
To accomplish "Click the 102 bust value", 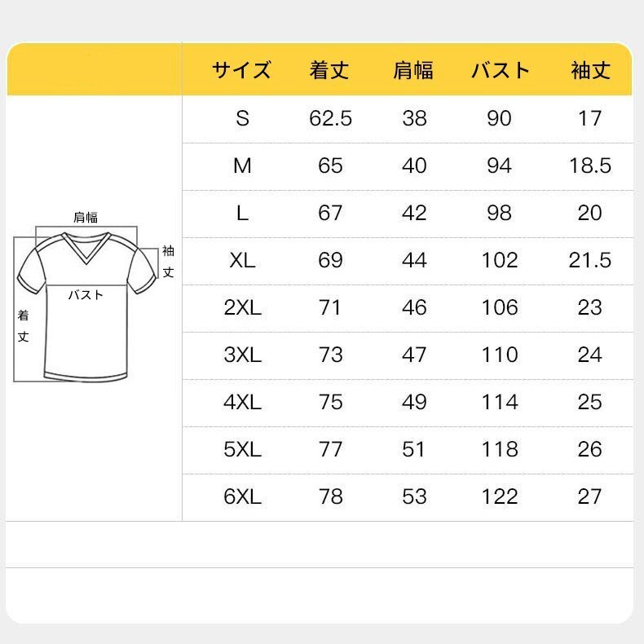I will [500, 260].
